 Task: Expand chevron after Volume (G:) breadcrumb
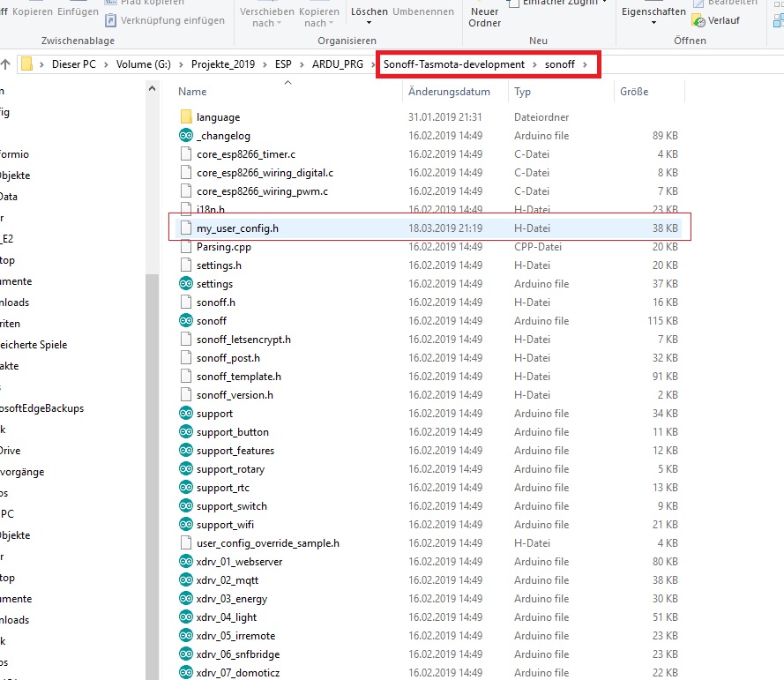pos(181,64)
